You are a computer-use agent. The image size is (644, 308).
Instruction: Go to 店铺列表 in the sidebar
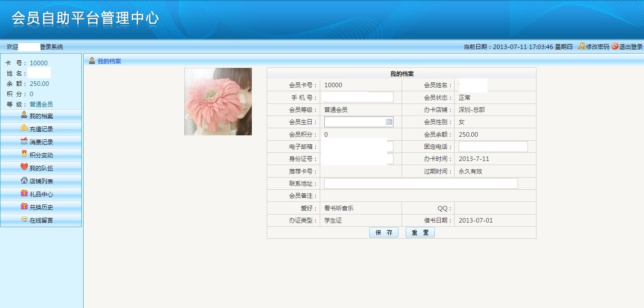pyautogui.click(x=41, y=181)
